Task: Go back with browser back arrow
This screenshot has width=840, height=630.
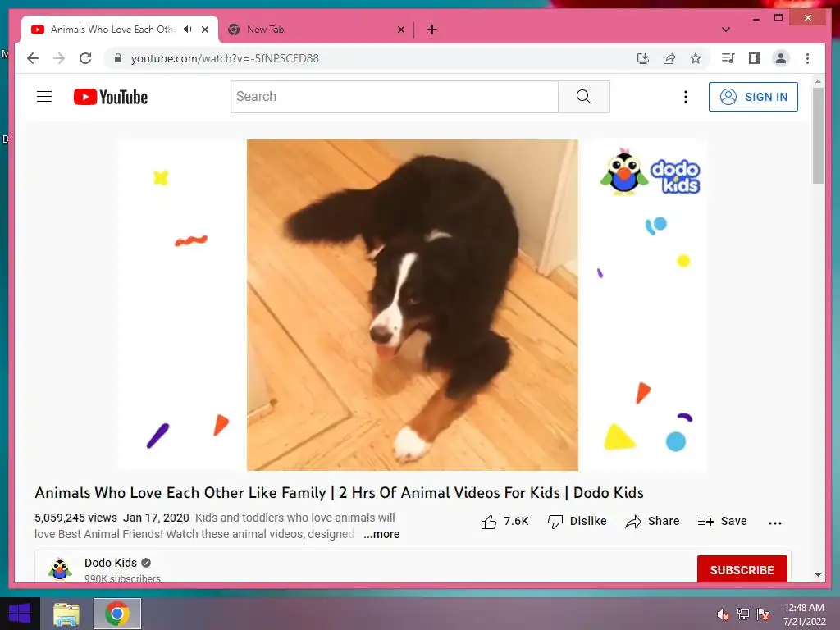Action: point(33,58)
